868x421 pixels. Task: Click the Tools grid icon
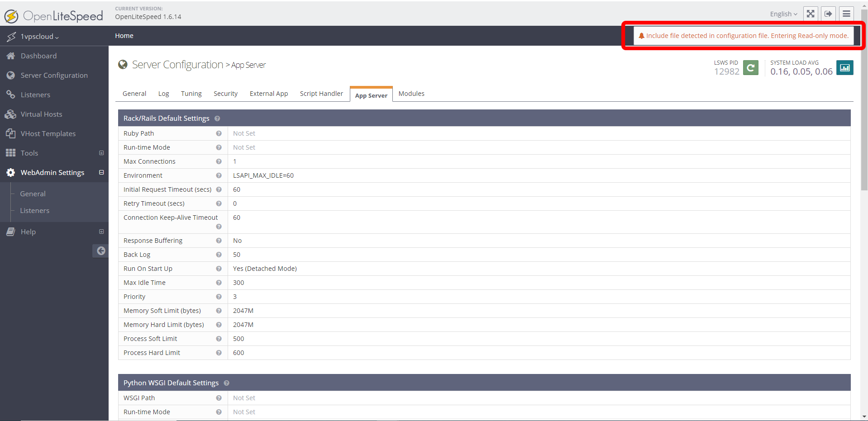click(x=10, y=153)
